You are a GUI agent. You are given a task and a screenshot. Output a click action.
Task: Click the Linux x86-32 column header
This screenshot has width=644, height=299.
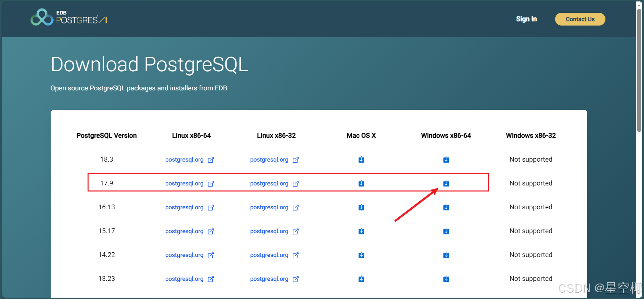click(x=276, y=135)
